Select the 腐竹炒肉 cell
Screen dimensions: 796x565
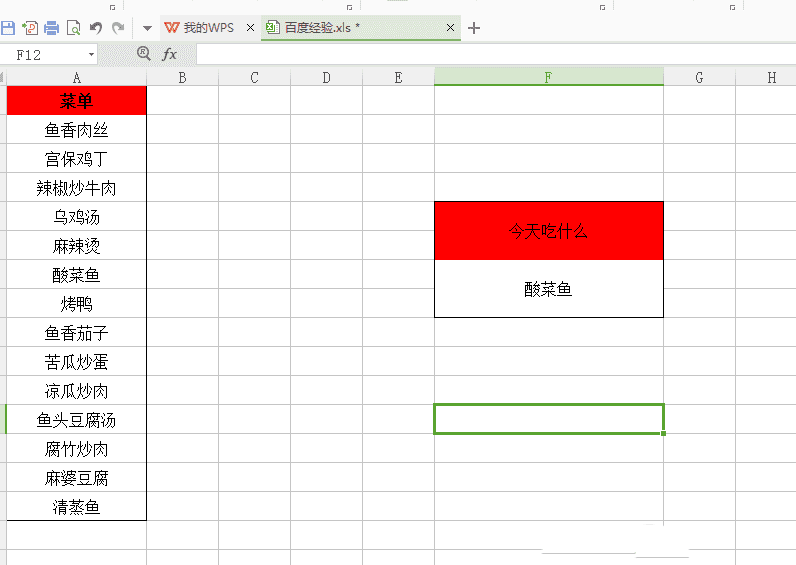coord(76,449)
